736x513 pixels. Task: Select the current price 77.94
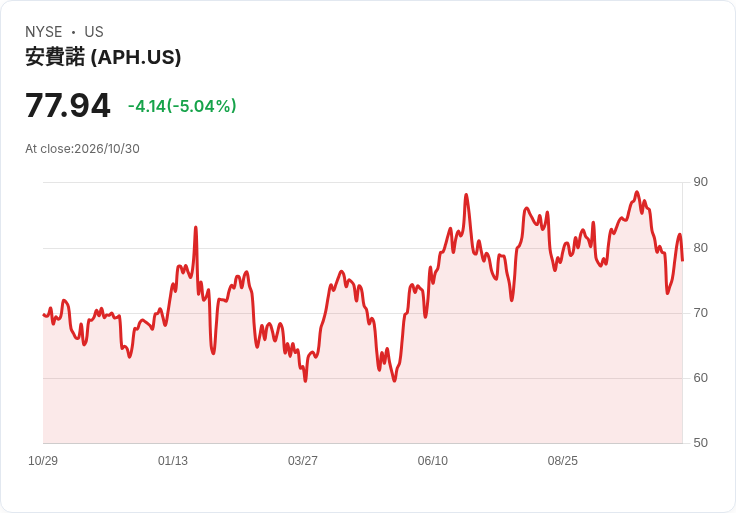tap(68, 105)
